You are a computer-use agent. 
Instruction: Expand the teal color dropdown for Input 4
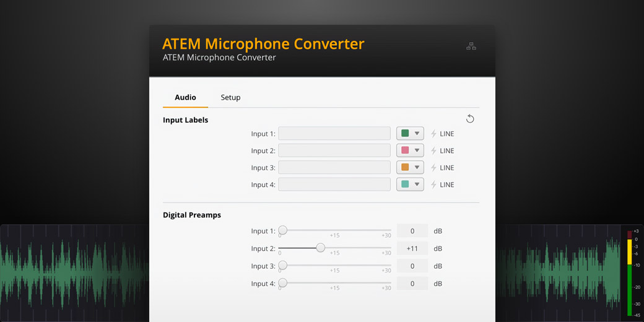tap(410, 185)
